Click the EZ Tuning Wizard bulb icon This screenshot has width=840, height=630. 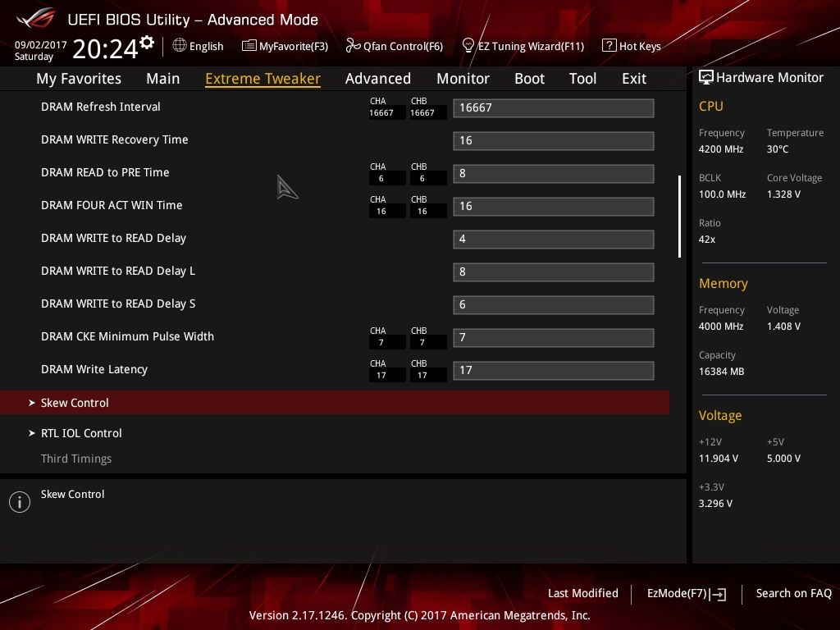(468, 46)
